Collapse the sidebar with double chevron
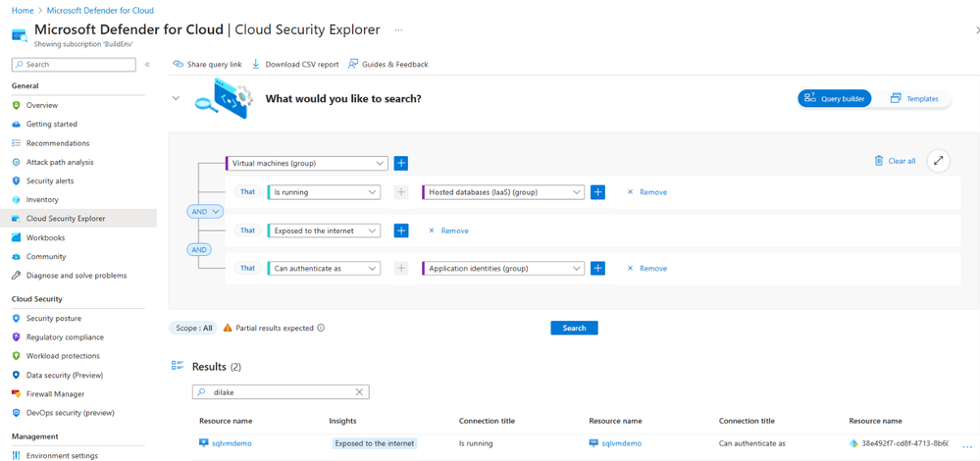980x461 pixels. click(x=147, y=65)
